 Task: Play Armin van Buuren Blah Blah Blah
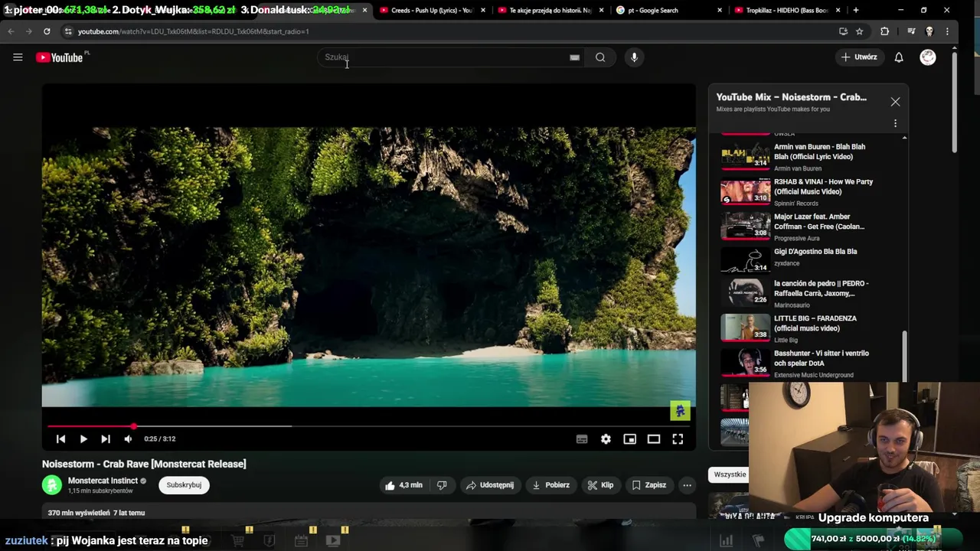click(810, 156)
